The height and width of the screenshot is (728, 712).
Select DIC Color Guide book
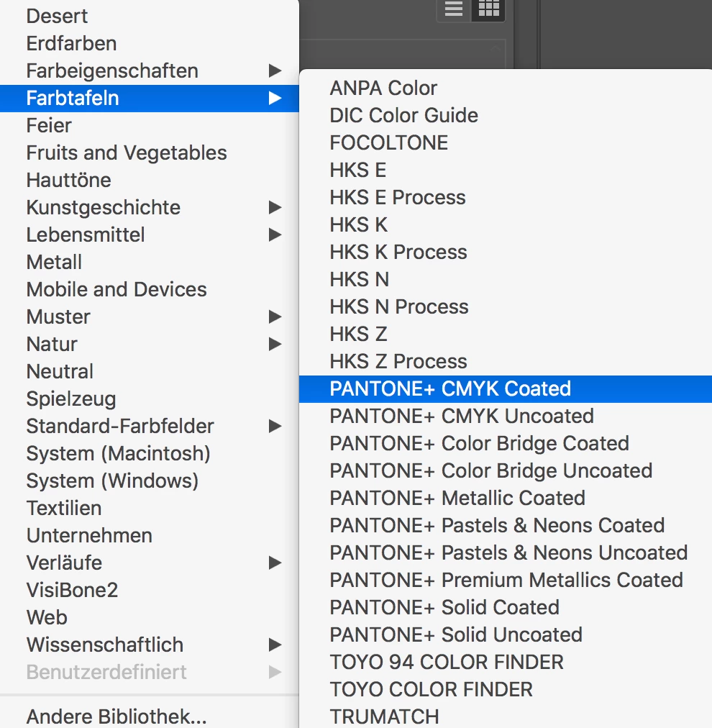point(506,116)
